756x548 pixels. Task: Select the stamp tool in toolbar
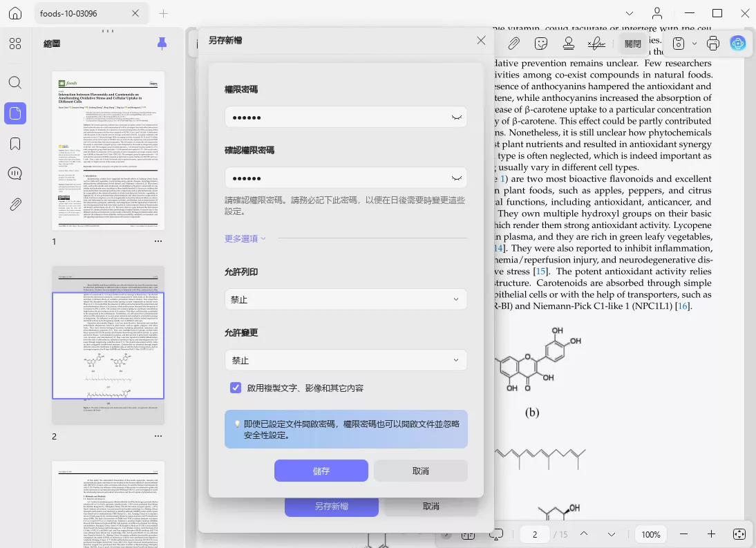coord(569,44)
